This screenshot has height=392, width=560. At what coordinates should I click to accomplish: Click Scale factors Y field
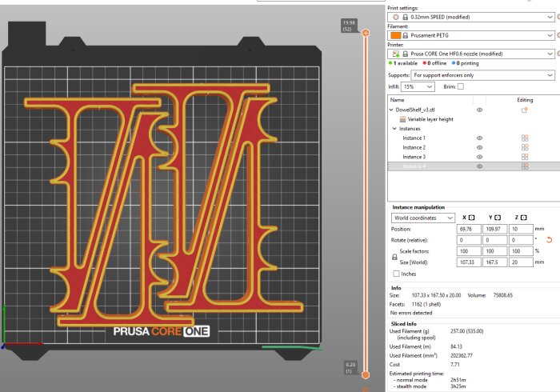click(x=494, y=251)
